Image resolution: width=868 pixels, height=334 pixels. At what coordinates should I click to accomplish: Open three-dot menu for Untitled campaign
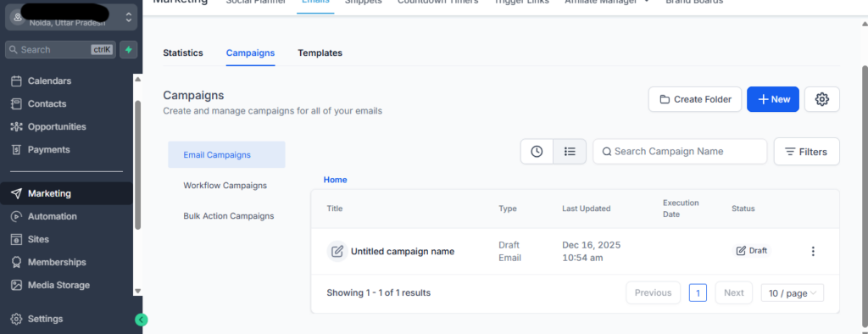pyautogui.click(x=813, y=252)
